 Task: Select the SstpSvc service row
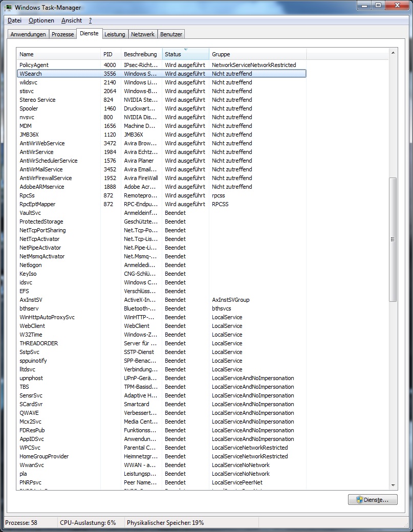point(162,352)
